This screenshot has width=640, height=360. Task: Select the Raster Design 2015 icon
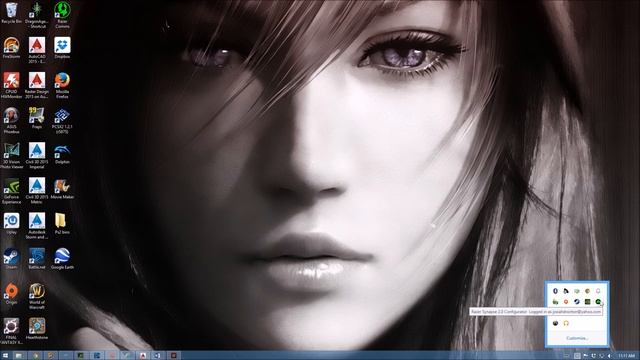pyautogui.click(x=37, y=85)
